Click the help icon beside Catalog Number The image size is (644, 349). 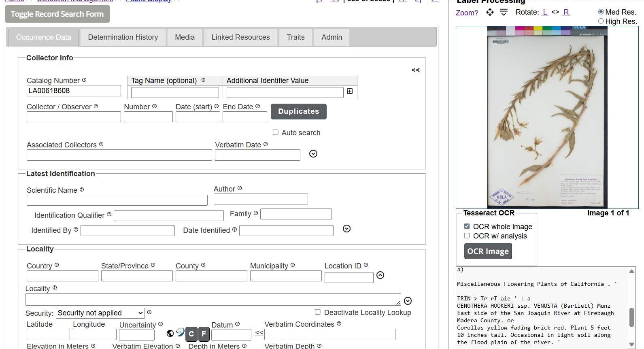coord(84,80)
